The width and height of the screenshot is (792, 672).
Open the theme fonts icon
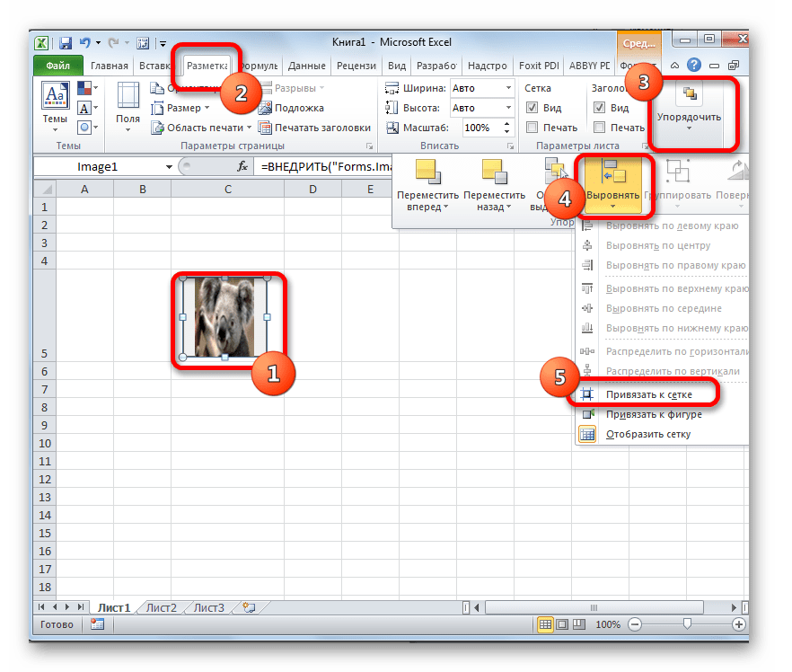click(x=84, y=108)
